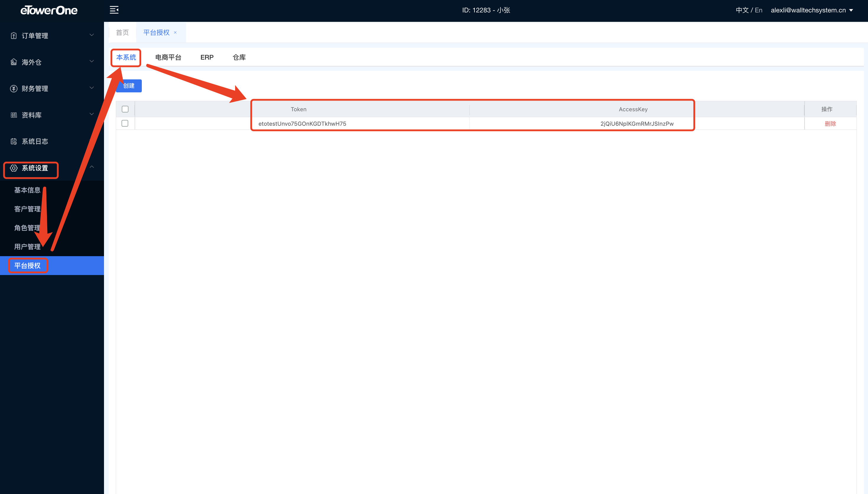Screen dimensions: 868x494
Task: Click the finance management yen icon
Action: (14, 89)
